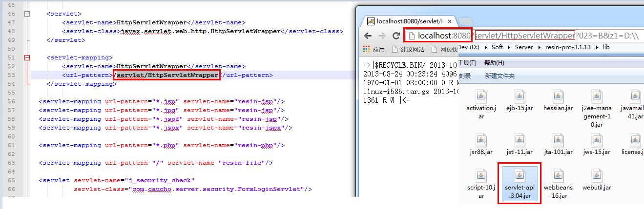Expand the arrow after resin-pro-3.1.13 breadcrumb
This screenshot has width=644, height=209.
tap(597, 47)
